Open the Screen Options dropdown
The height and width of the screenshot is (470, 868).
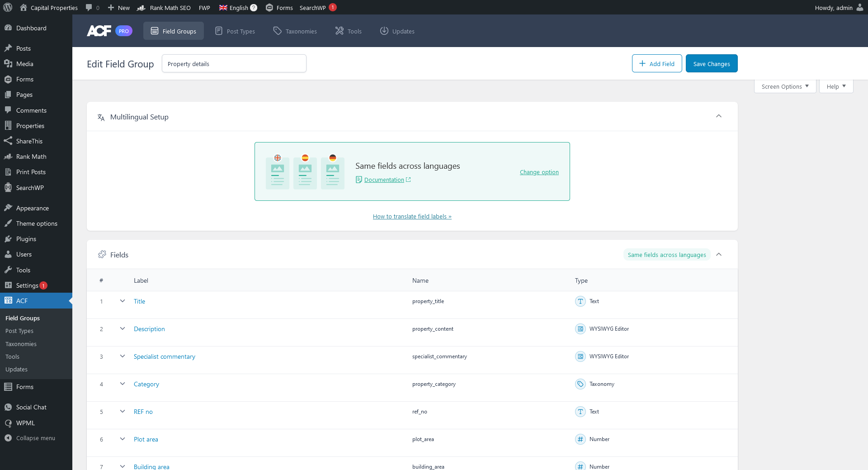(785, 86)
